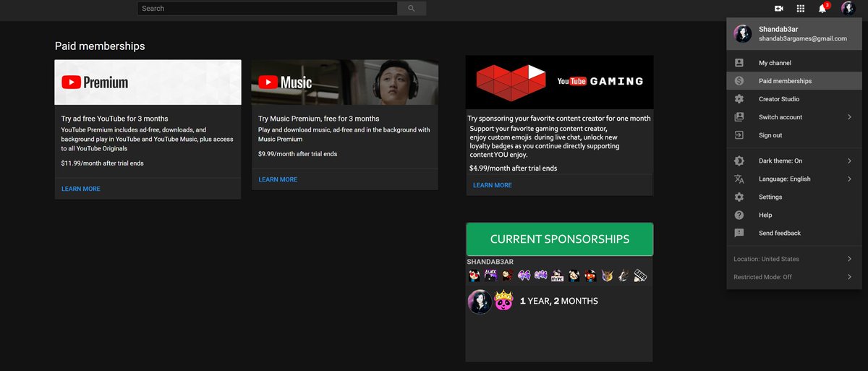Click the Help question mark icon
868x371 pixels.
739,215
